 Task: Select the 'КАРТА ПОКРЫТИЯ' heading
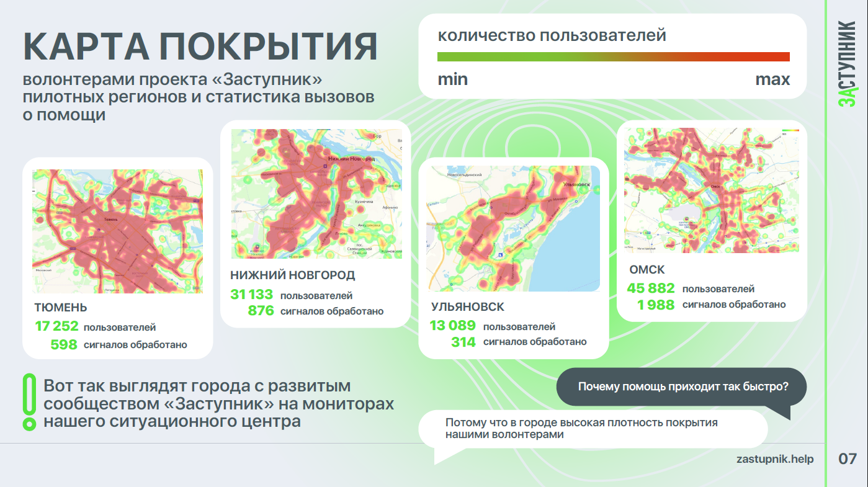tap(200, 45)
